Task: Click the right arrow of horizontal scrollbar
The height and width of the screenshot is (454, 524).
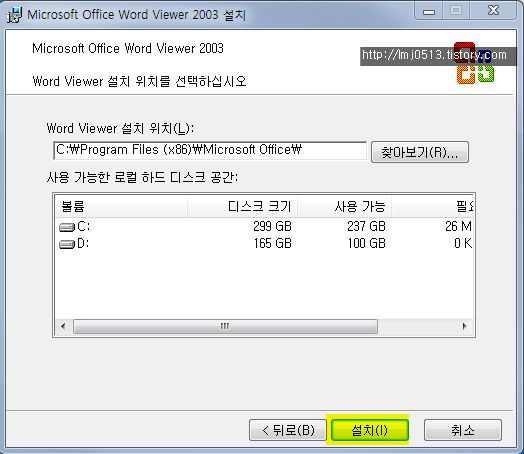Action: pyautogui.click(x=465, y=326)
